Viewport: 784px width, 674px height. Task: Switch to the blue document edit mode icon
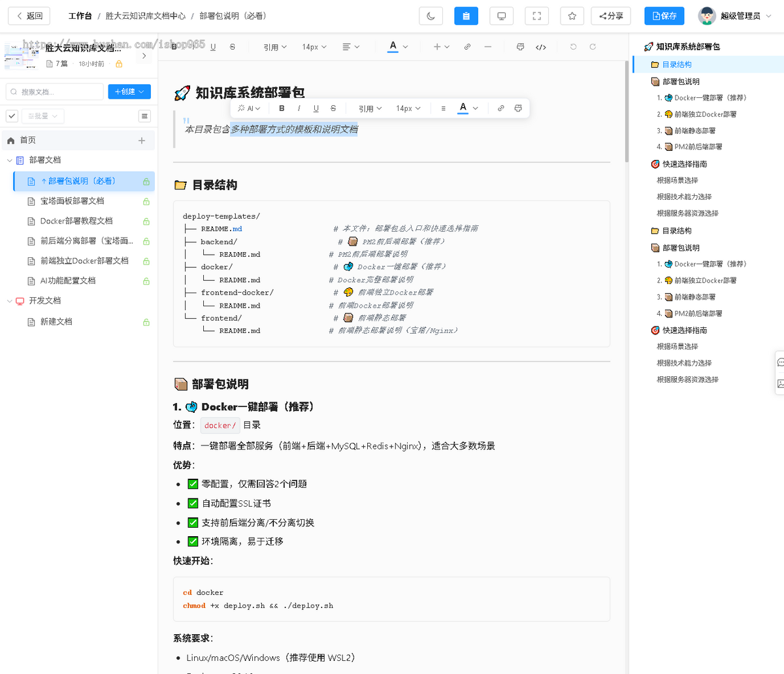pyautogui.click(x=466, y=16)
